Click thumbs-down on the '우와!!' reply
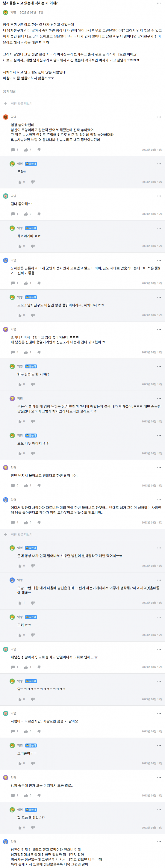 click(33, 182)
